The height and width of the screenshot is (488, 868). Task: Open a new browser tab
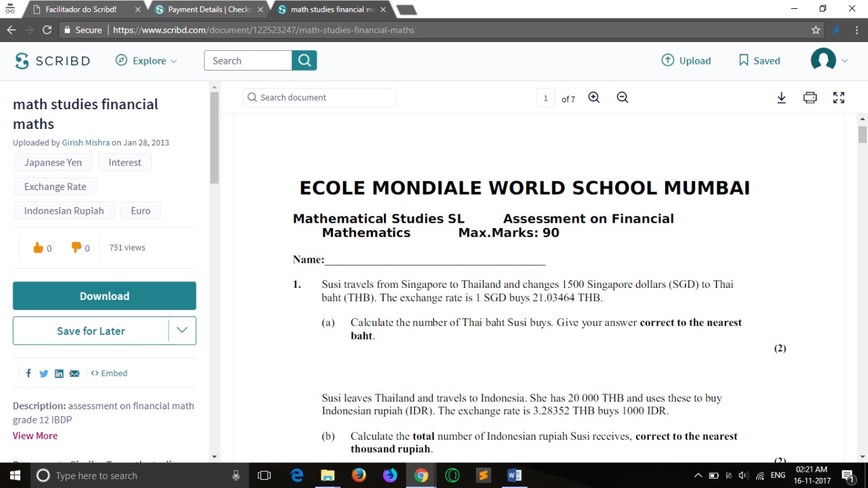pos(406,10)
